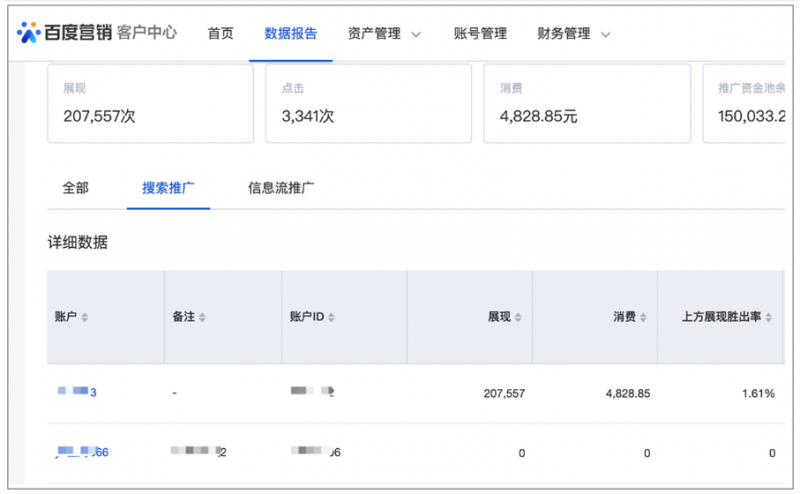The height and width of the screenshot is (494, 800).
Task: Click the 4,828.85 cell in the table
Action: coord(628,393)
